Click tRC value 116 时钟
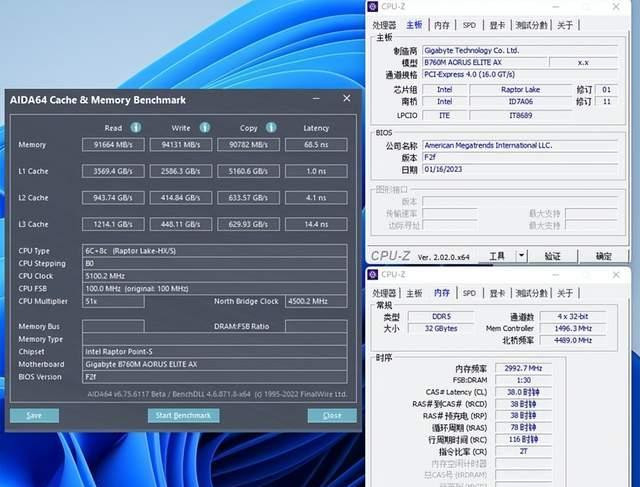The height and width of the screenshot is (487, 640). pyautogui.click(x=523, y=439)
